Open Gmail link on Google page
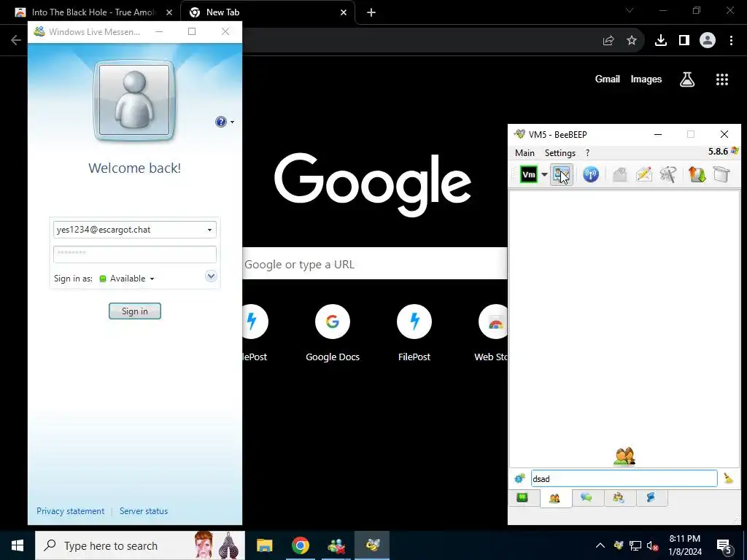This screenshot has width=747, height=560. [x=608, y=79]
